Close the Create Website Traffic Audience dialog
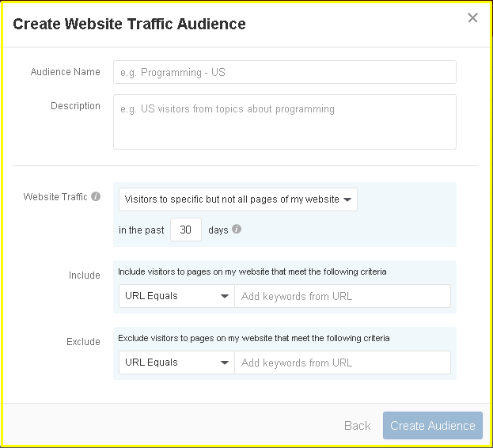This screenshot has width=493, height=448. 472,17
